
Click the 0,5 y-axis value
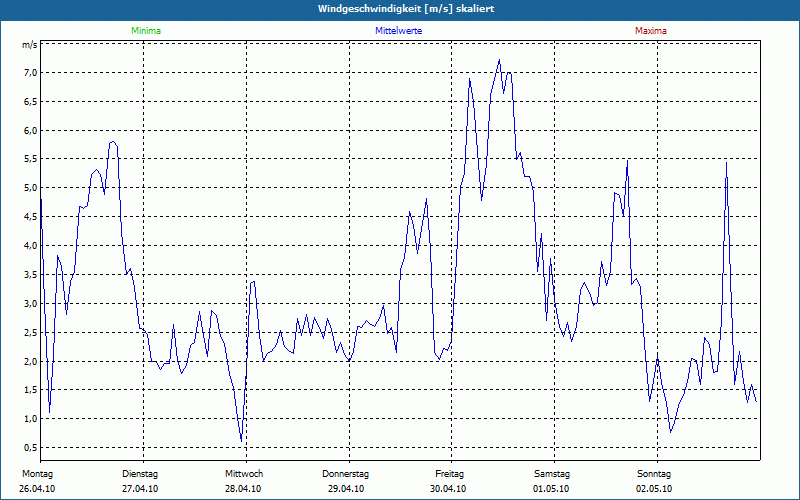30,447
